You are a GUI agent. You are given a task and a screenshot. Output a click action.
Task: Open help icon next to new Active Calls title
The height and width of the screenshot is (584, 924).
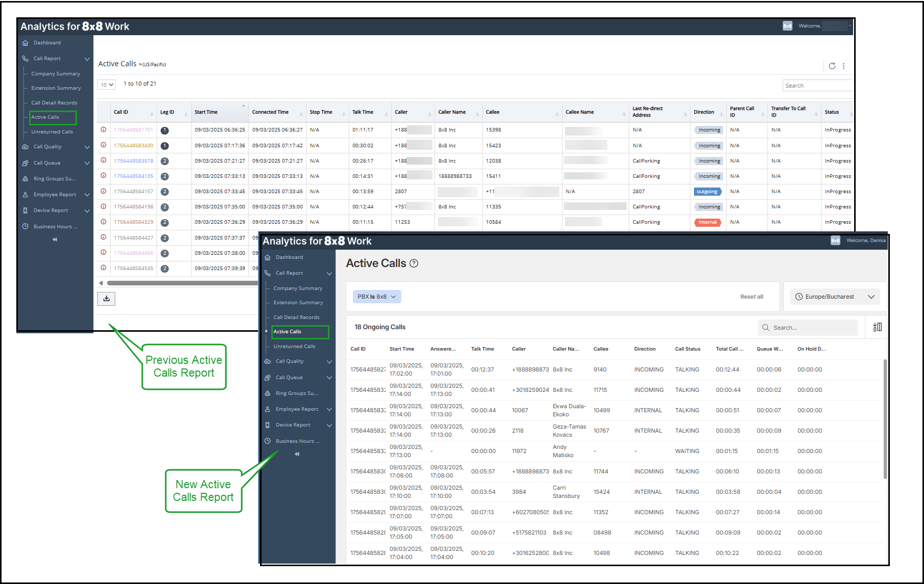[414, 263]
